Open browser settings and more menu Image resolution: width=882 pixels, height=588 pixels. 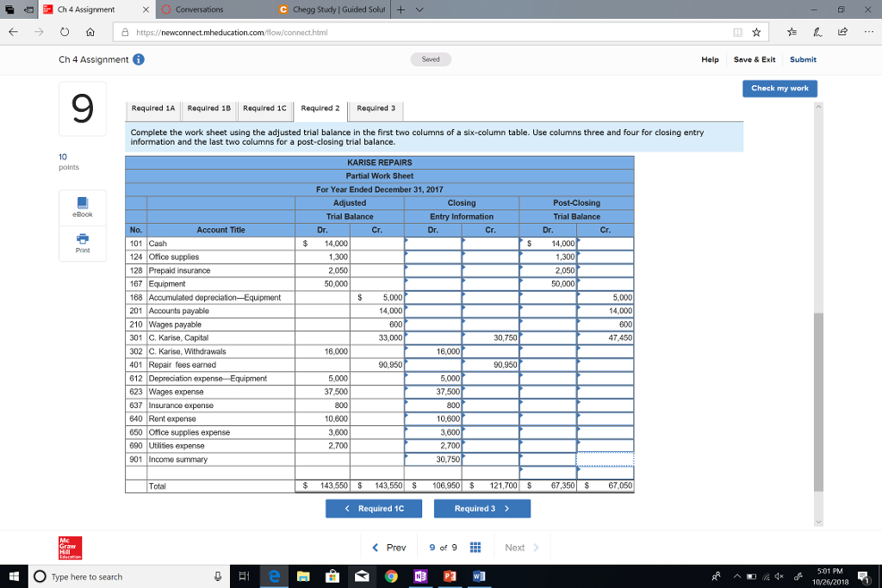(868, 32)
